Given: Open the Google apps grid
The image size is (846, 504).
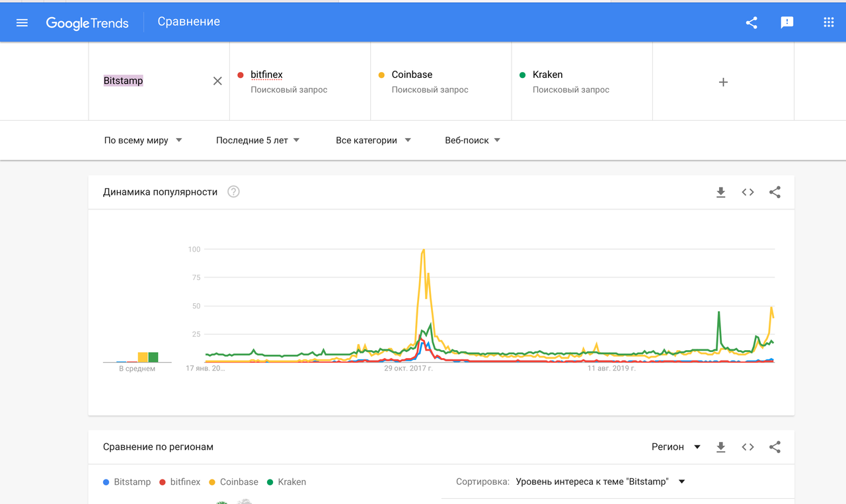Looking at the screenshot, I should point(829,22).
